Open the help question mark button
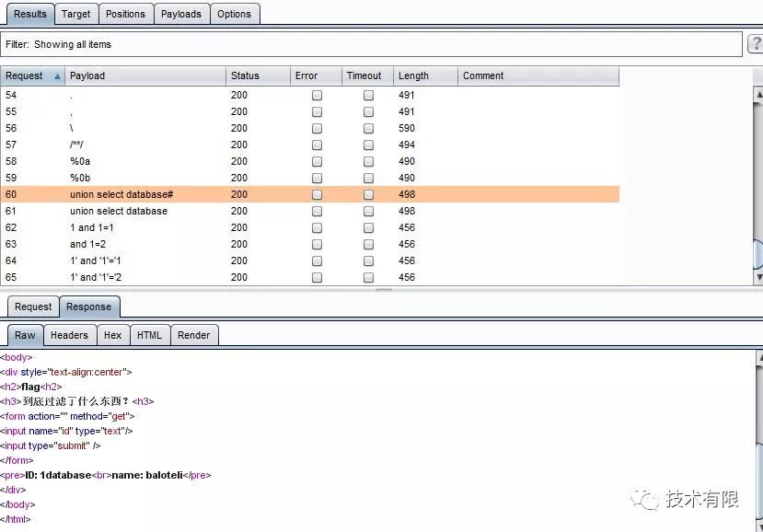Image resolution: width=763 pixels, height=532 pixels. (756, 44)
